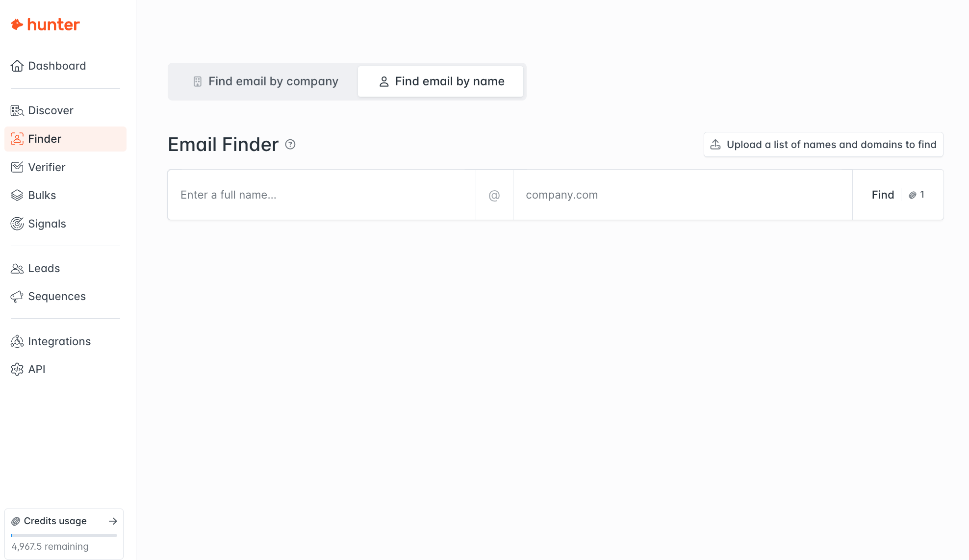
Task: Open Bulks via its layers icon
Action: (x=17, y=195)
